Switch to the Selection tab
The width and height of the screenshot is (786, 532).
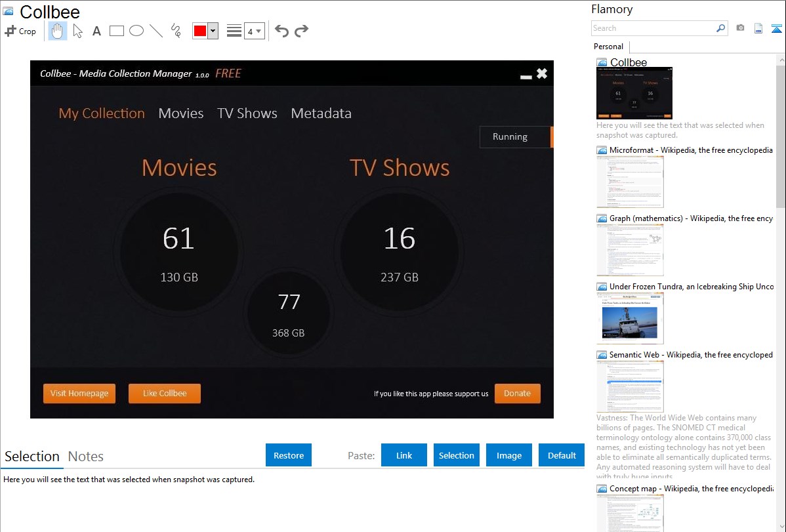pyautogui.click(x=32, y=457)
